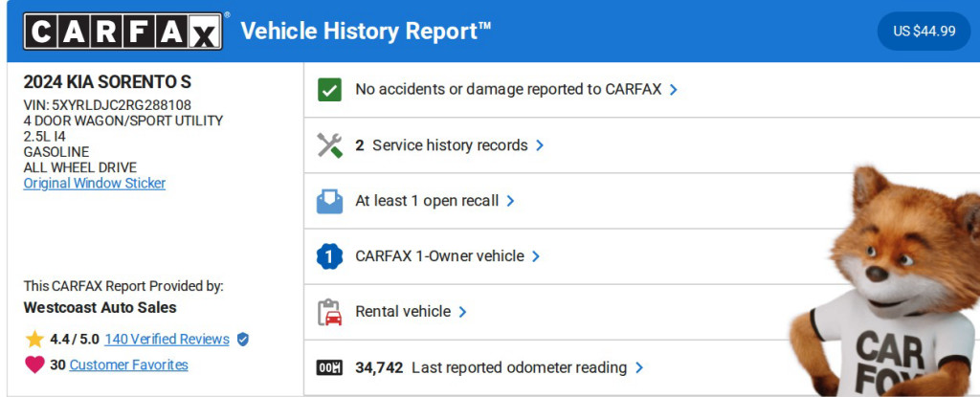Click the green checkmark no-accidents icon
The height and width of the screenshot is (397, 980).
click(329, 90)
